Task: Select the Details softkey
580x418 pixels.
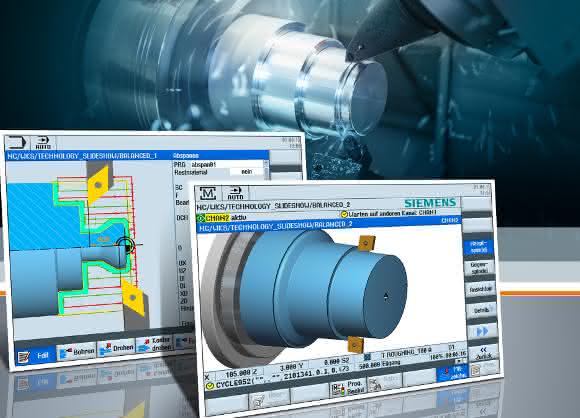Action: coord(482,310)
